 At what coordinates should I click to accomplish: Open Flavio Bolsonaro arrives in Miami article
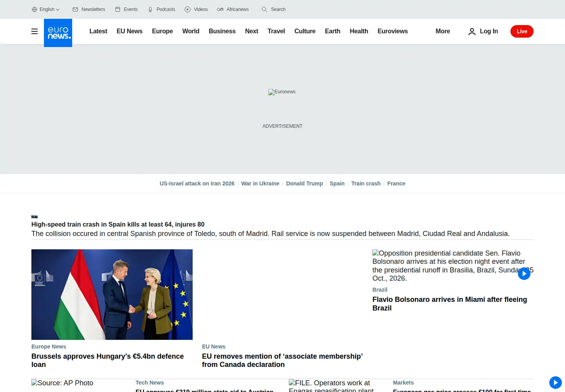(x=450, y=304)
